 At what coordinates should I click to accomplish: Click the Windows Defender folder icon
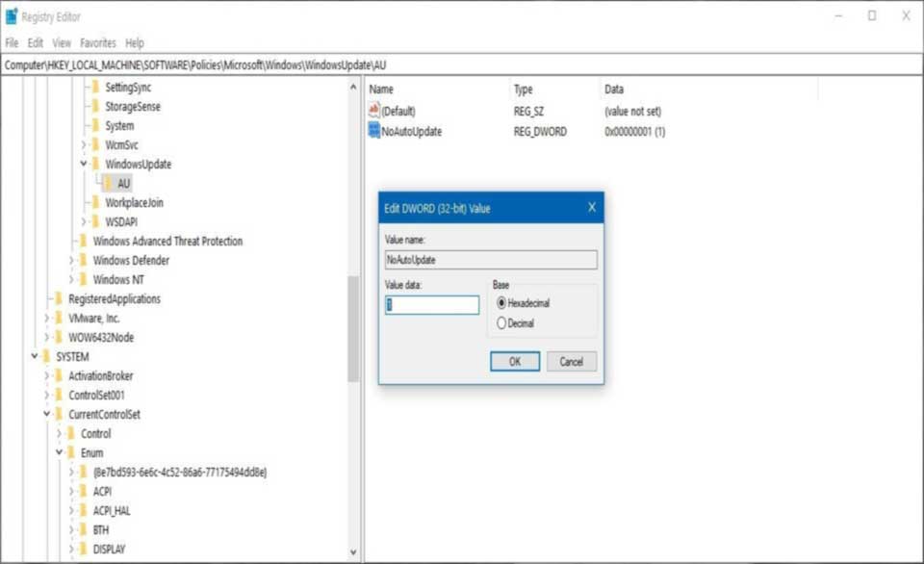click(83, 261)
